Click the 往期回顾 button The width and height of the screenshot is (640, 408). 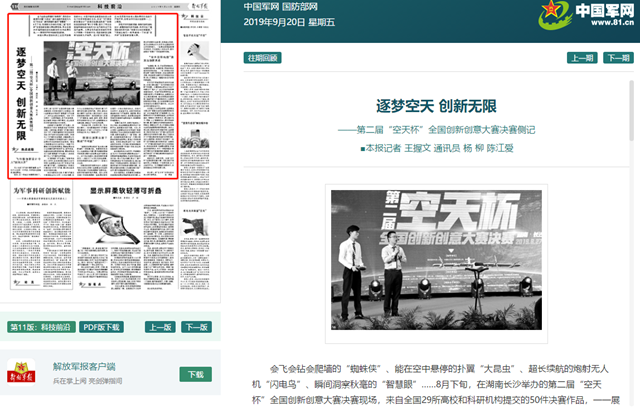[263, 58]
